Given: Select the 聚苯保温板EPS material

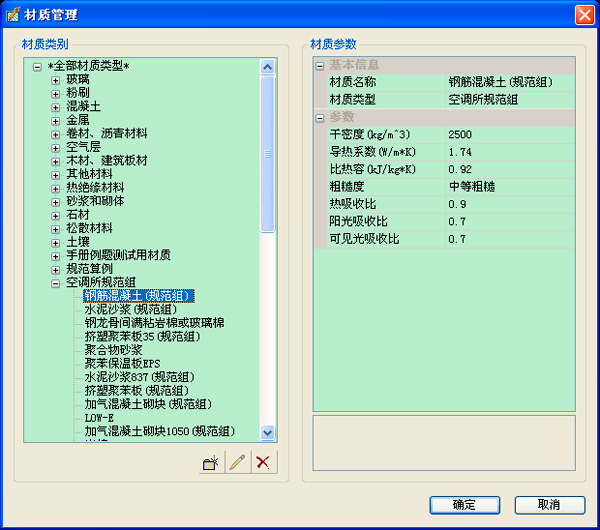Looking at the screenshot, I should pyautogui.click(x=122, y=363).
